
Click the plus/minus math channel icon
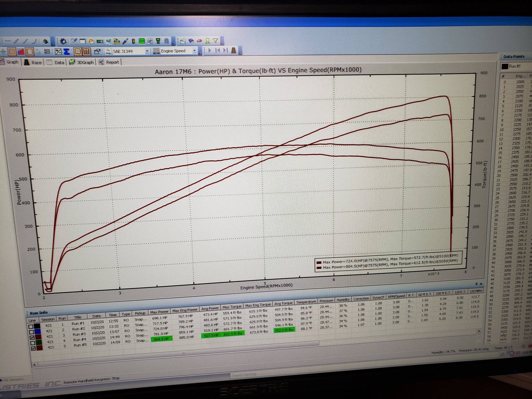click(x=58, y=52)
